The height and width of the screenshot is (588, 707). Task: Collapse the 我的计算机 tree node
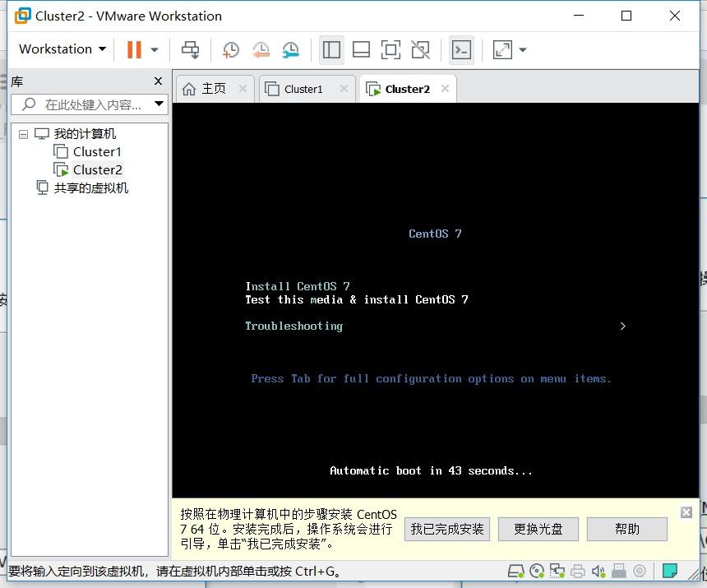pos(24,134)
